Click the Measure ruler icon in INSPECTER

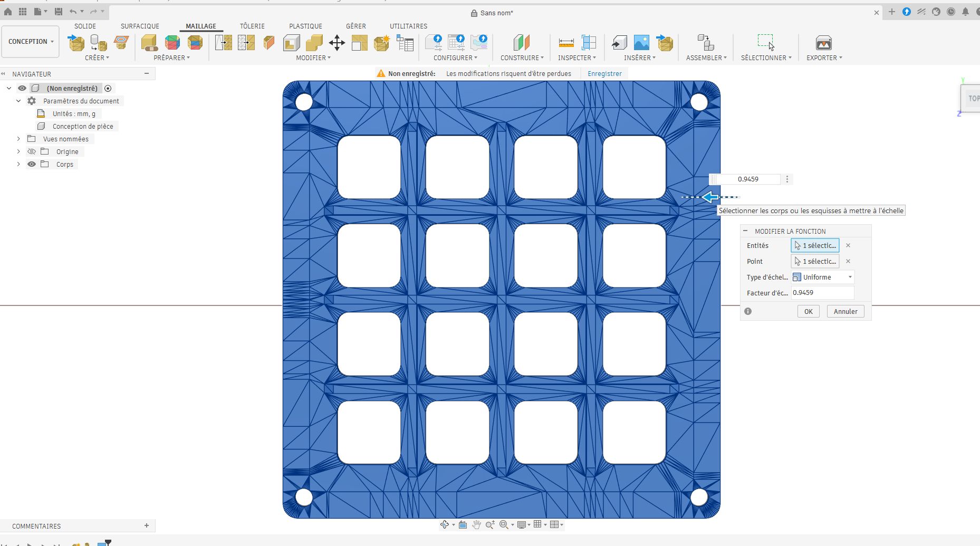(566, 43)
